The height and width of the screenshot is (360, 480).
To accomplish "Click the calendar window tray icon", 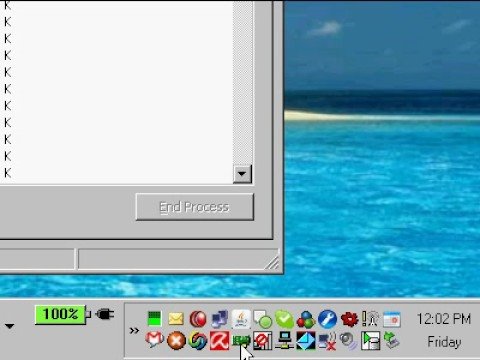I will (392, 319).
